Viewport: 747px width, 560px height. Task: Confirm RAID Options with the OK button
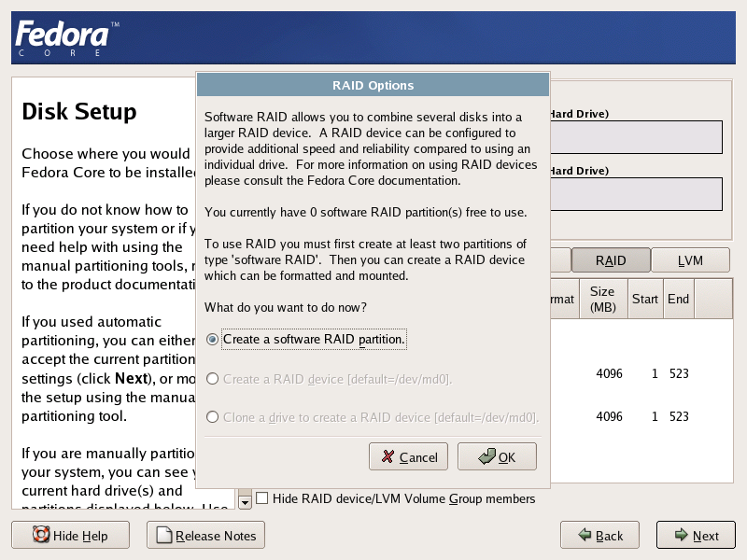coord(497,456)
